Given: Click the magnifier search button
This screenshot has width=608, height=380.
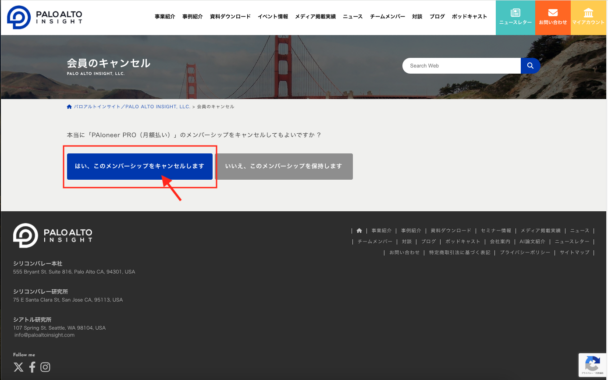Looking at the screenshot, I should 530,66.
